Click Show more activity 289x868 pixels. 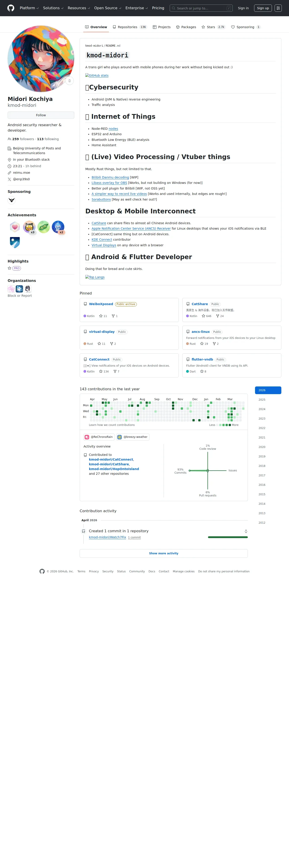point(163,553)
